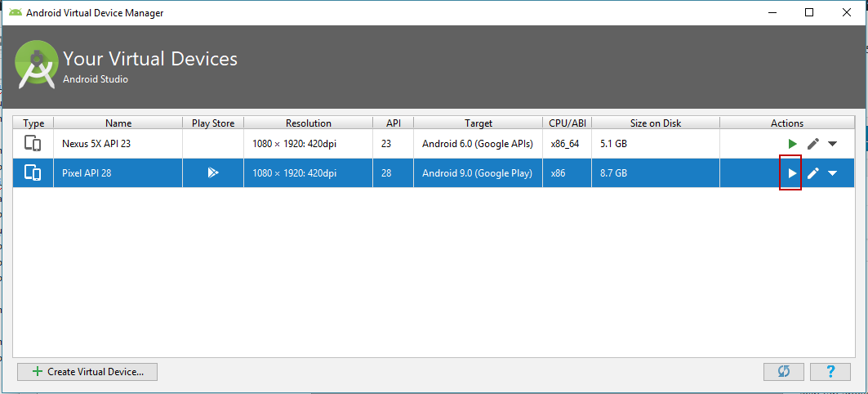868x394 pixels.
Task: Sort by the Resolution column header
Action: 309,123
